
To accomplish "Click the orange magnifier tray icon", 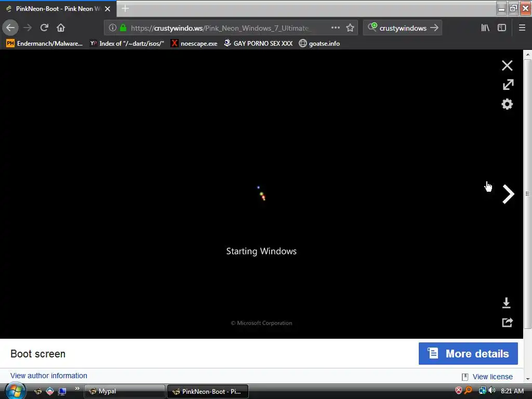I will (469, 391).
